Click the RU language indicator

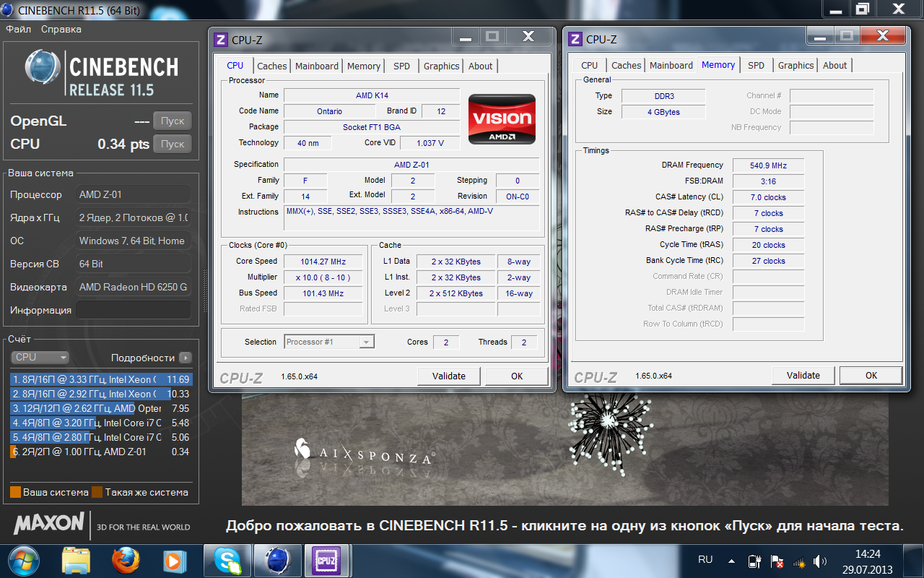705,560
